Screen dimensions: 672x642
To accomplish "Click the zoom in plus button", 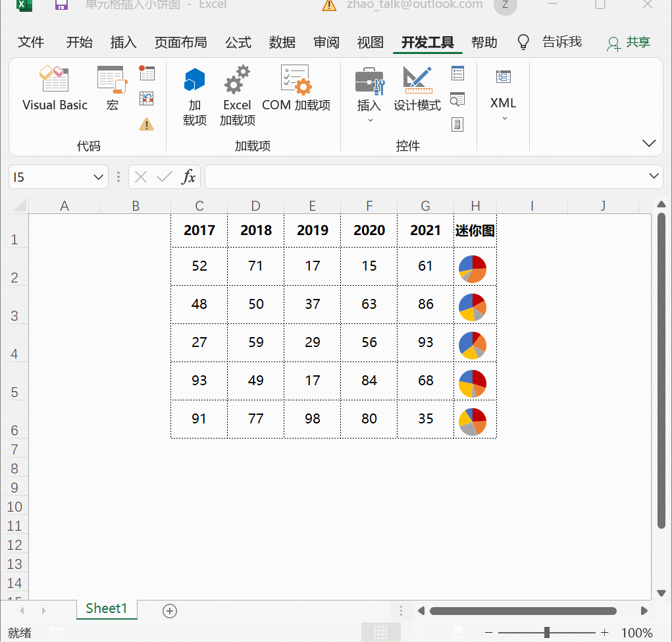I will pyautogui.click(x=604, y=633).
